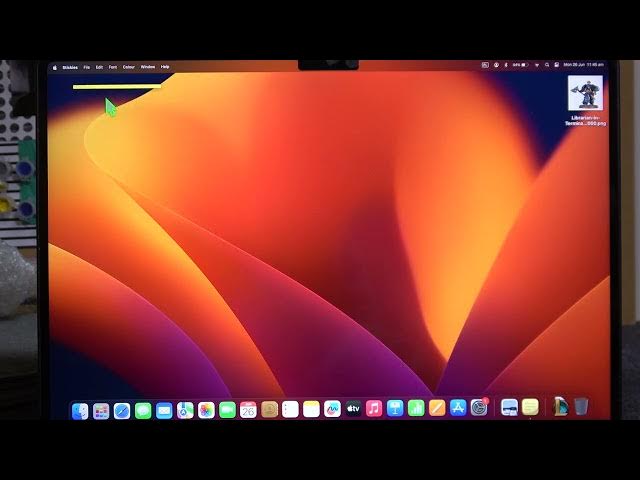
Task: Open the Notes app in the Dock
Action: [x=311, y=409]
